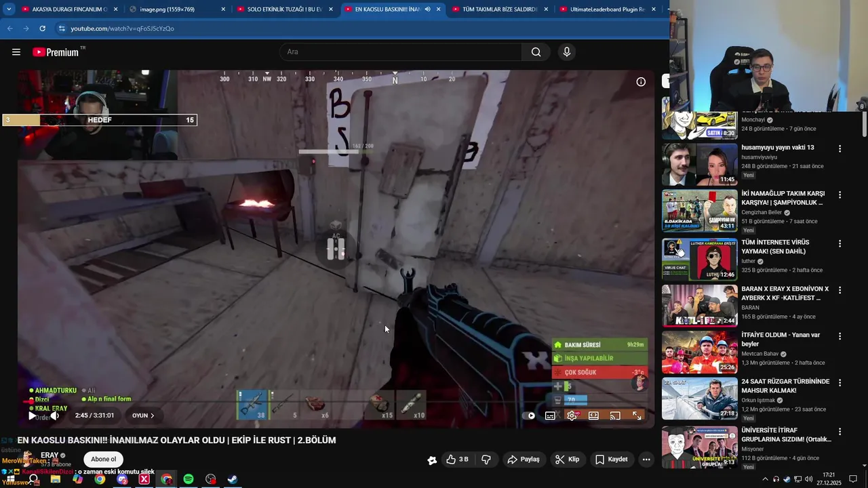Screen dimensions: 868x488
Task: Click the ERAY channel name
Action: pos(50,455)
